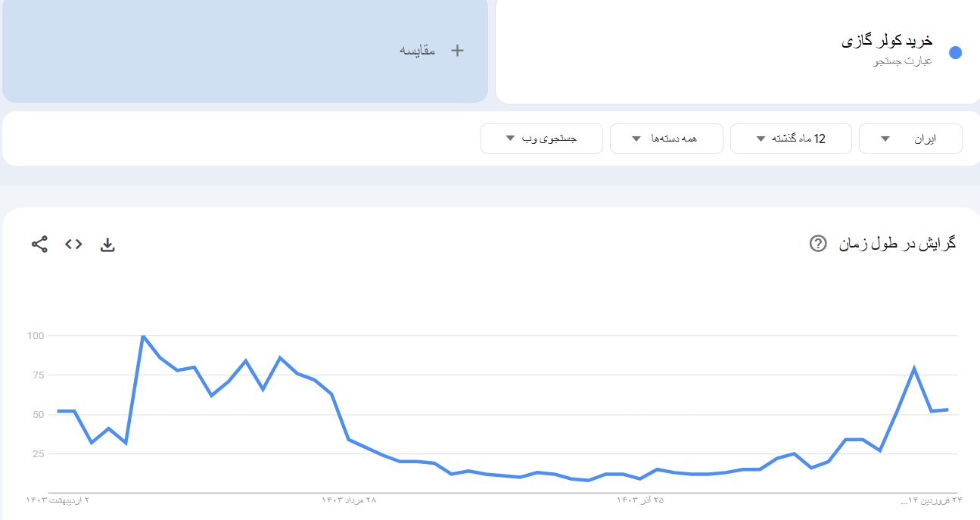This screenshot has width=980, height=520.
Task: Select the blue dot beside خرید کولر گازی
Action: pyautogui.click(x=955, y=52)
